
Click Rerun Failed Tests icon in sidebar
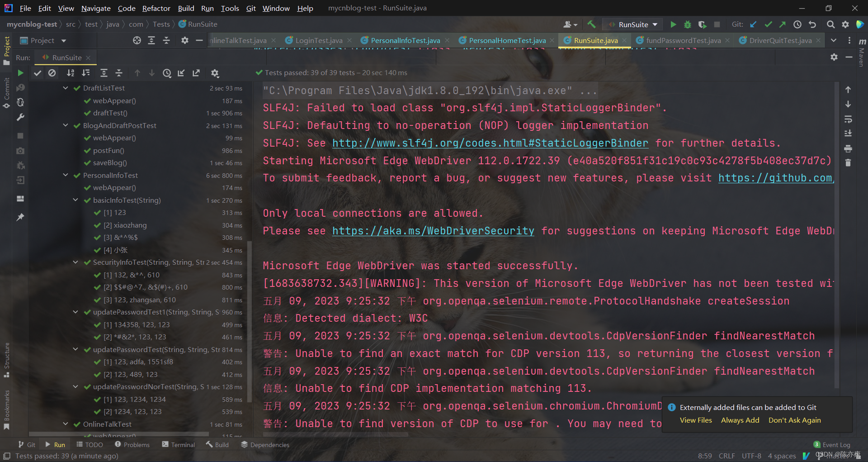coord(20,87)
